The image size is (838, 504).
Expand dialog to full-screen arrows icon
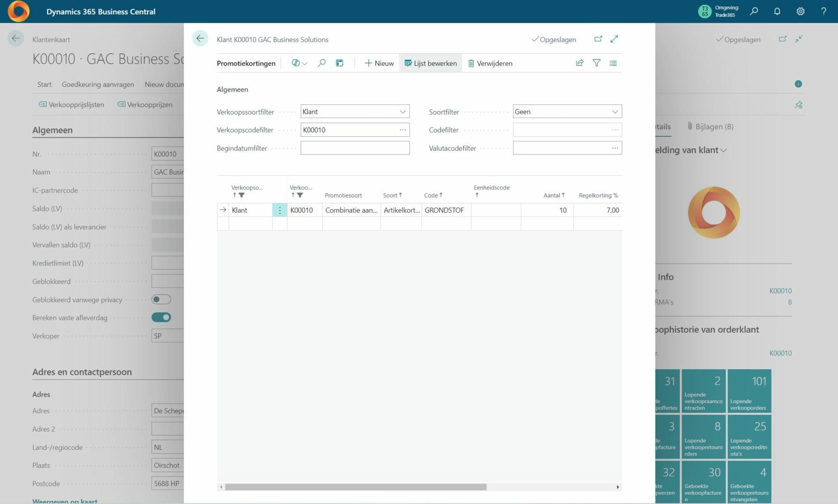pyautogui.click(x=614, y=39)
